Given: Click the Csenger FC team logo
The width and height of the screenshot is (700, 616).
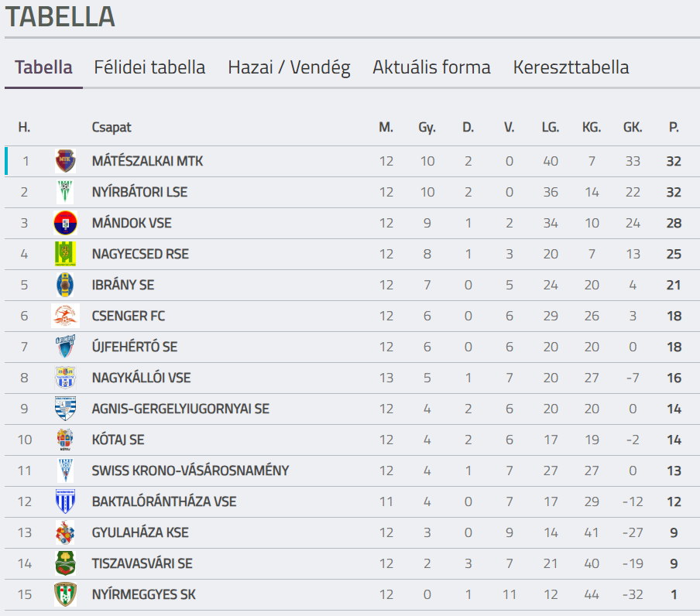Looking at the screenshot, I should coord(65,316).
